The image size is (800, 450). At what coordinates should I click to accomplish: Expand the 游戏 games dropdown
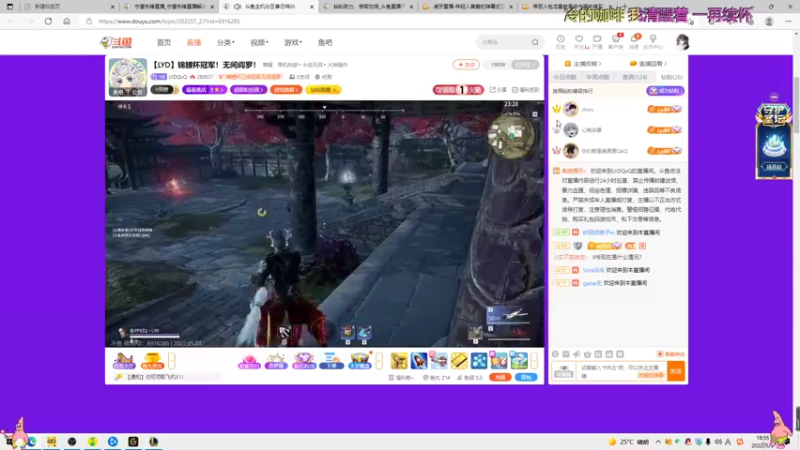point(293,42)
